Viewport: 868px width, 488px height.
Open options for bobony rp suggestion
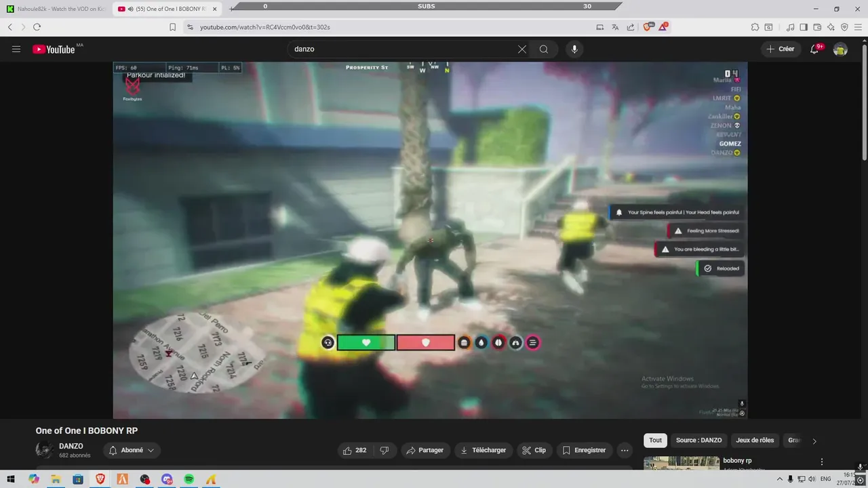[822, 462]
